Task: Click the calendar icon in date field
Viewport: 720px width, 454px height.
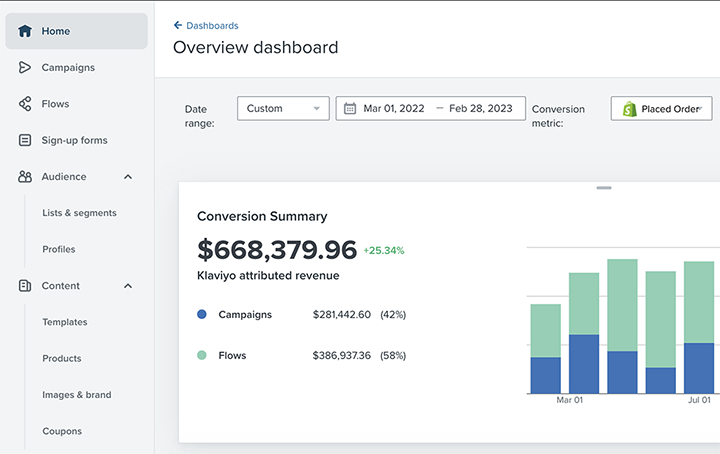Action: [x=350, y=108]
